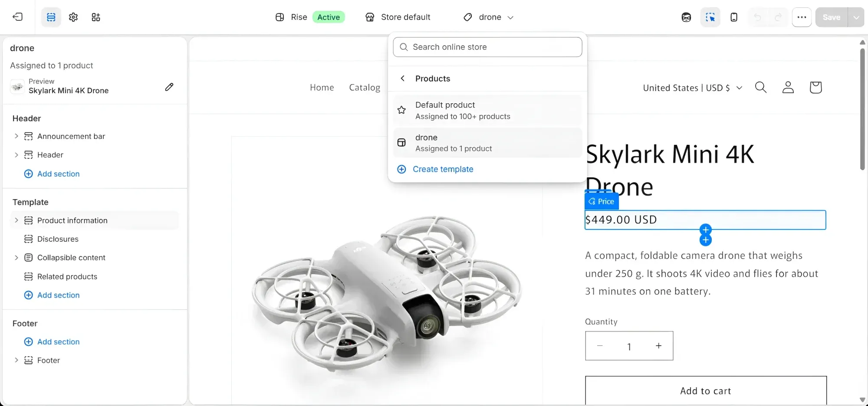This screenshot has height=406, width=868.
Task: Focus the Search online store field
Action: [487, 47]
